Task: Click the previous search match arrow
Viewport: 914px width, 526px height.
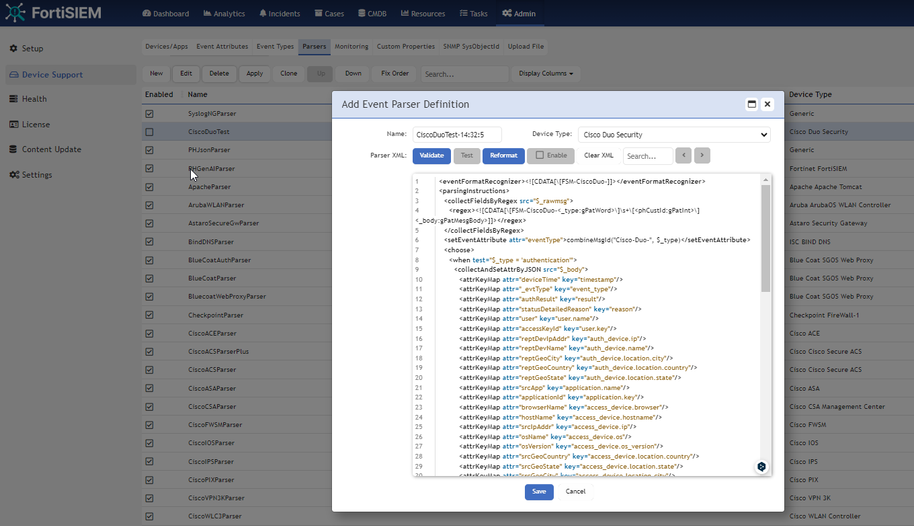Action: pyautogui.click(x=683, y=156)
